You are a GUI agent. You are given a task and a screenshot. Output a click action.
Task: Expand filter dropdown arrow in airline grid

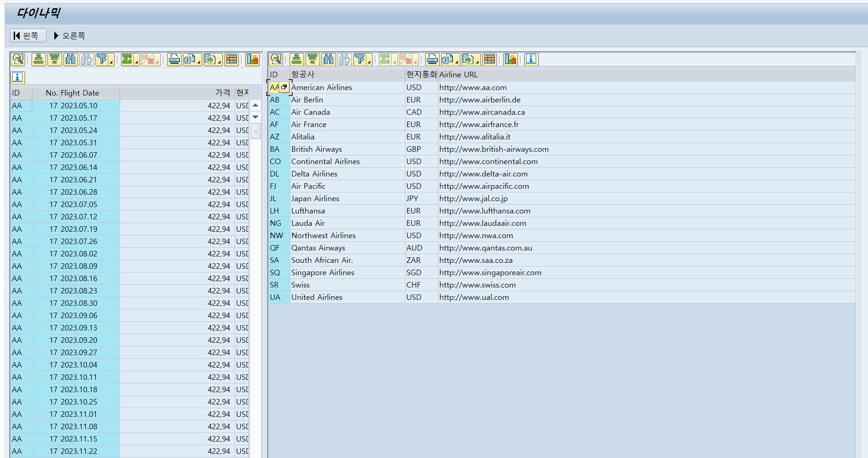(x=369, y=63)
